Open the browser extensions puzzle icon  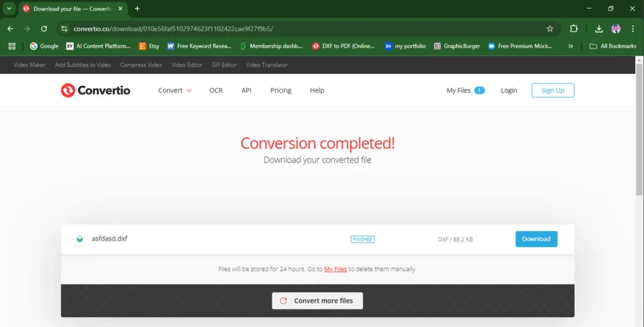pyautogui.click(x=574, y=29)
